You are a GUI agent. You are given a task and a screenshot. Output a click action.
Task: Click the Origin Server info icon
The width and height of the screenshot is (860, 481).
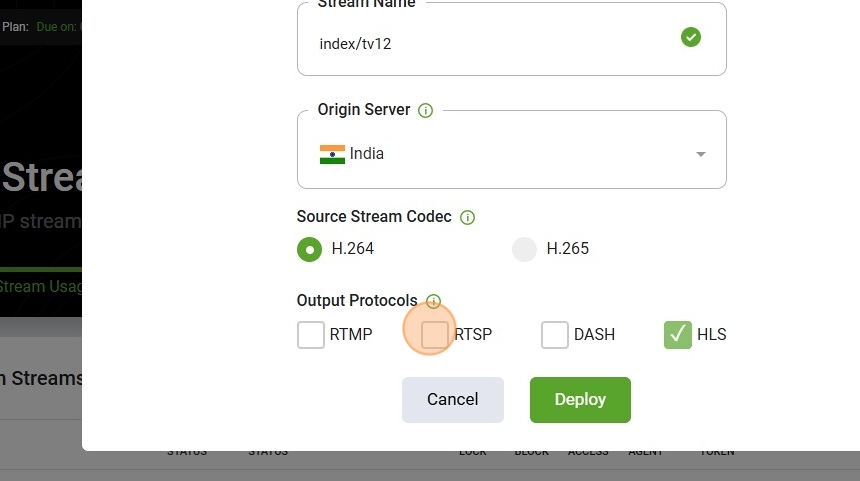click(426, 110)
